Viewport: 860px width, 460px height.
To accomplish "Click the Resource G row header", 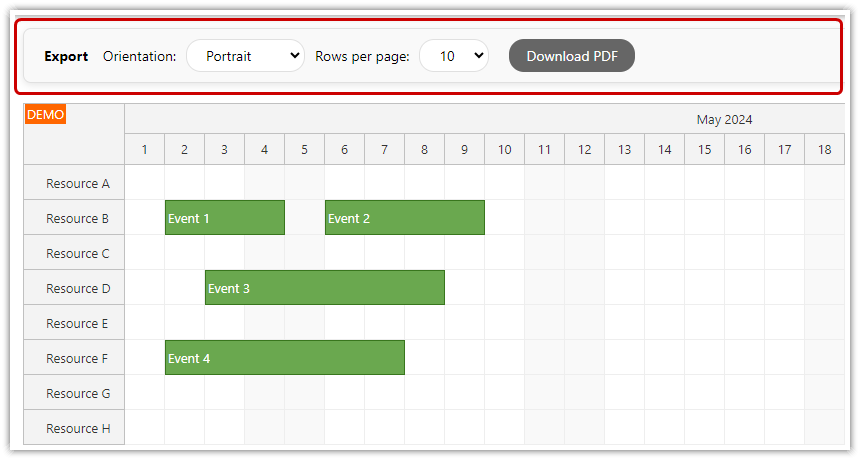I will (x=75, y=393).
